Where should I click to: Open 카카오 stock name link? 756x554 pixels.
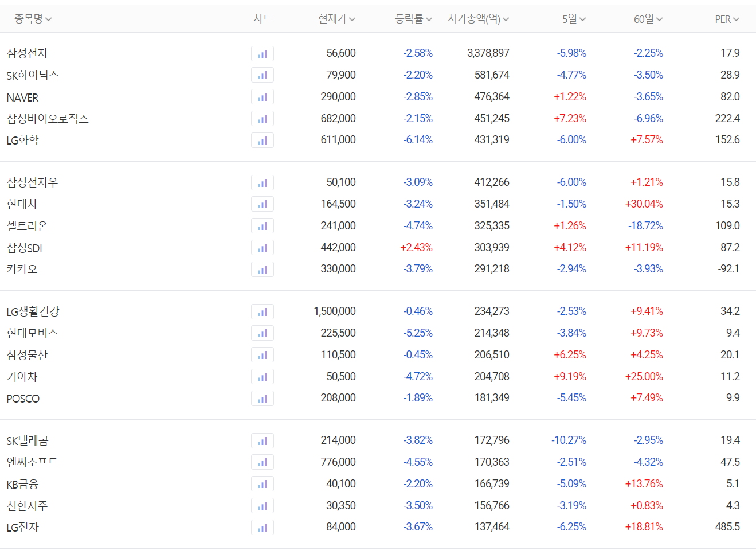[22, 269]
